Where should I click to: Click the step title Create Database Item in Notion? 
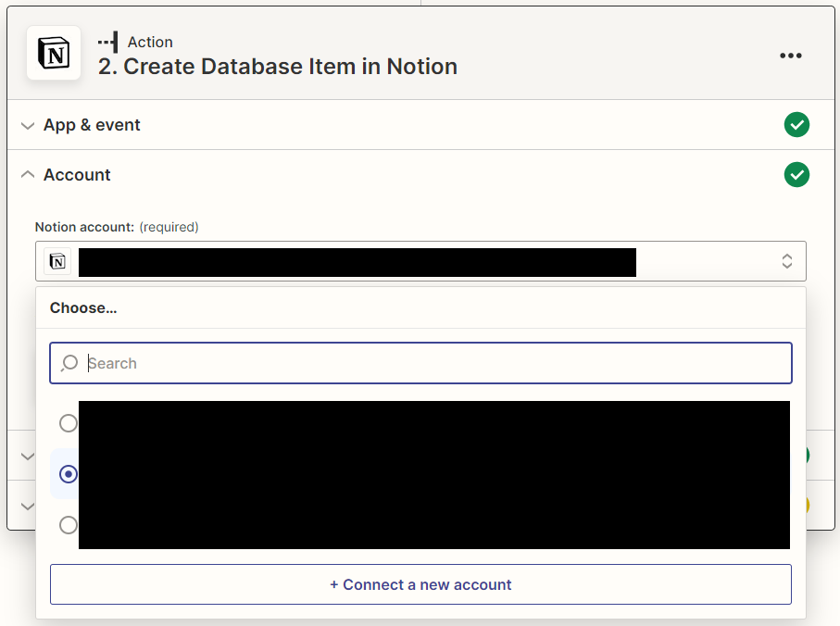point(278,67)
